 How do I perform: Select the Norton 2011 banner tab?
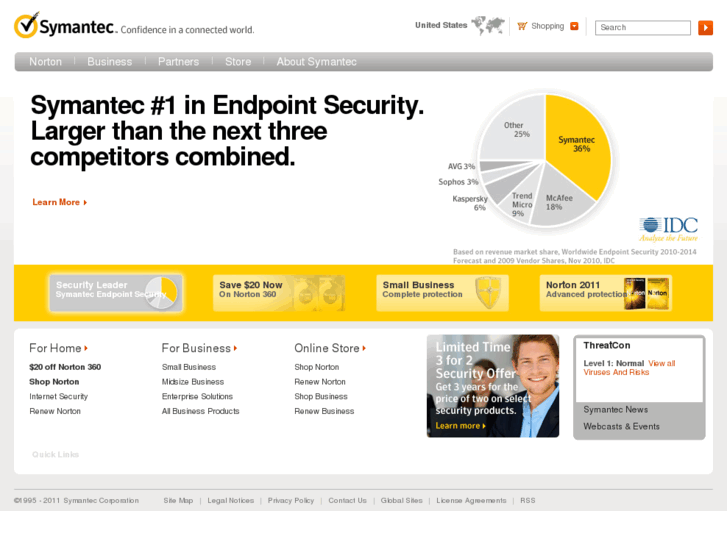606,293
